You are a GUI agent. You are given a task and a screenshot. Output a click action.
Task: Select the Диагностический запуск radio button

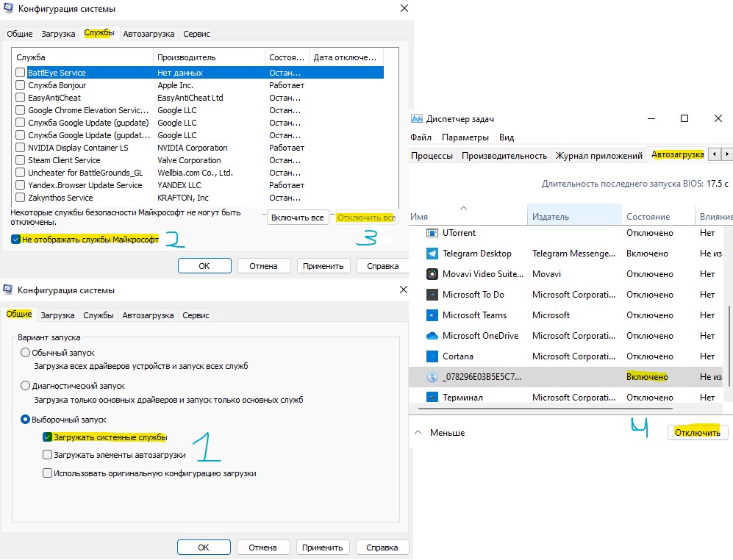point(25,386)
